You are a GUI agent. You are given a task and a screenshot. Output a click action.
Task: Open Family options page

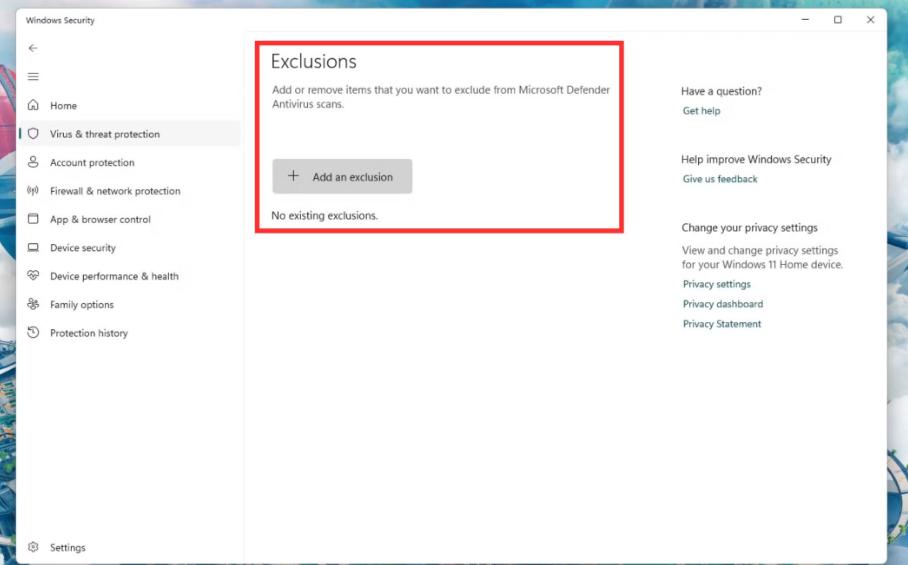pyautogui.click(x=130, y=304)
